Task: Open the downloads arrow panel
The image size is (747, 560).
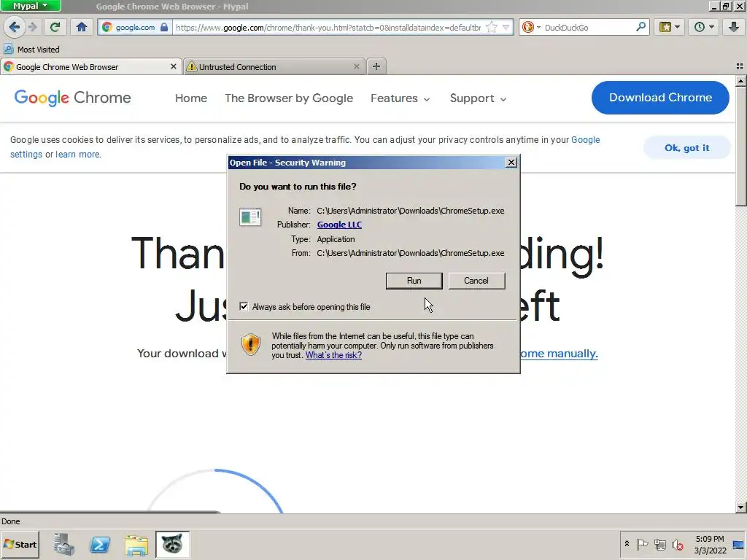Action: coord(734,27)
